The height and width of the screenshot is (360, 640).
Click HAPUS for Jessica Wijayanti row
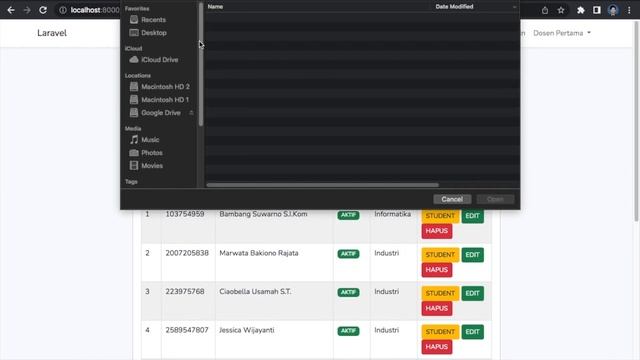tap(436, 347)
